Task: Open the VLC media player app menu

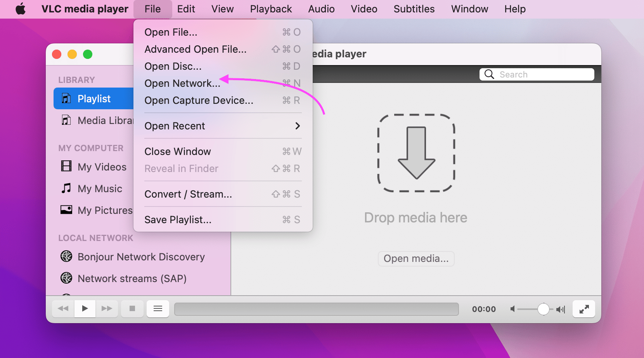Action: pyautogui.click(x=85, y=9)
